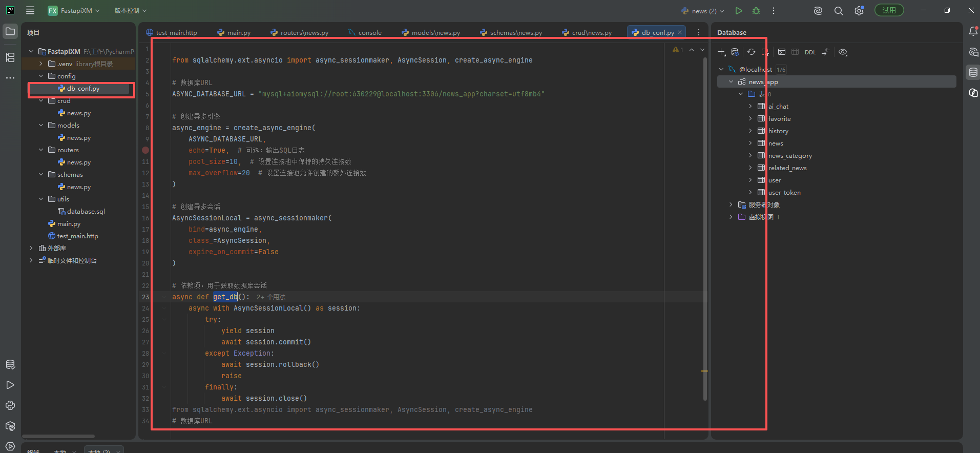Collapse the @localhost data source

pyautogui.click(x=721, y=69)
